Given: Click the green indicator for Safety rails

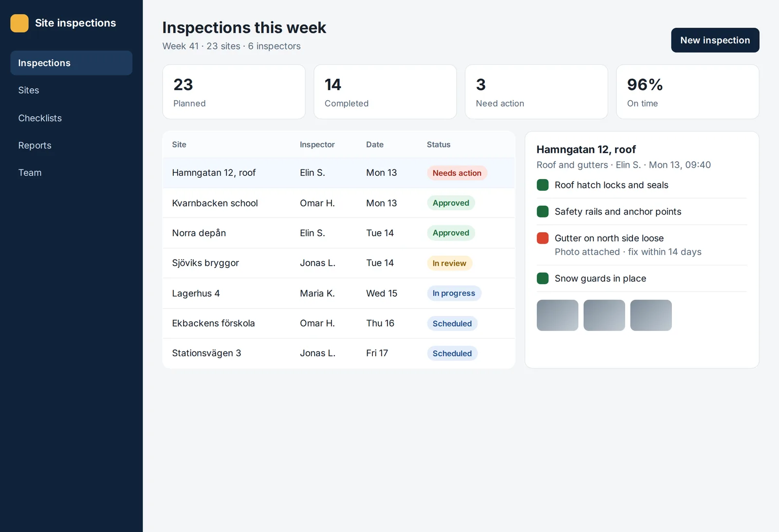Looking at the screenshot, I should coord(542,211).
